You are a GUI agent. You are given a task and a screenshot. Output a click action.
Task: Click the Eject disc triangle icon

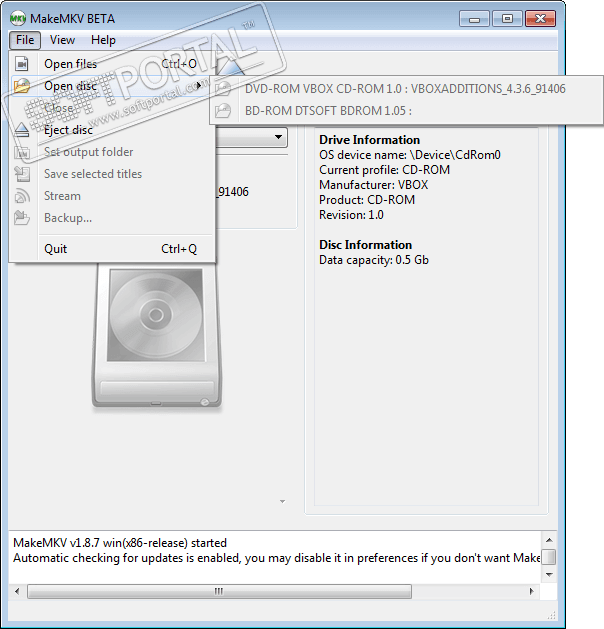coord(22,130)
